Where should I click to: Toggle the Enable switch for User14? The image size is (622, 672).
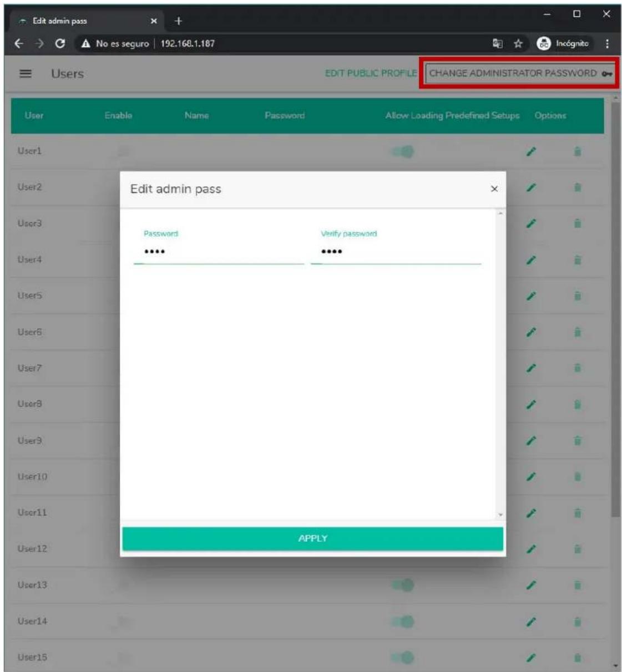click(123, 622)
